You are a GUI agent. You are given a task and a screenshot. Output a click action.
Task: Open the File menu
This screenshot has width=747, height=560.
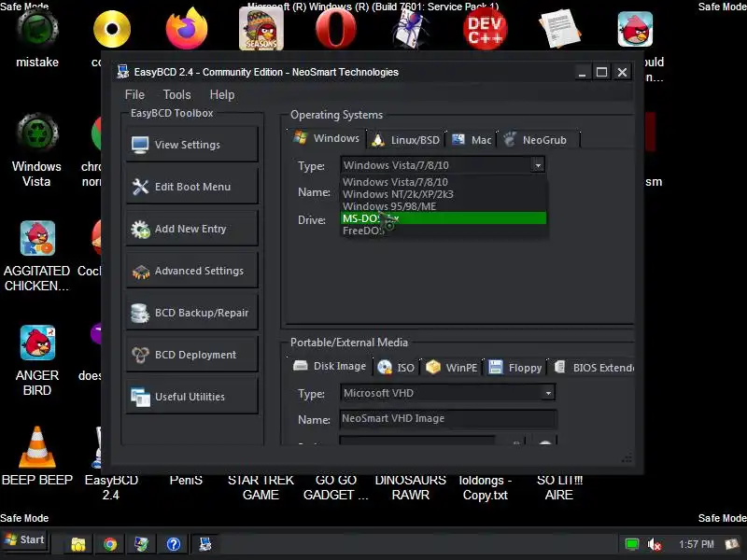point(134,95)
